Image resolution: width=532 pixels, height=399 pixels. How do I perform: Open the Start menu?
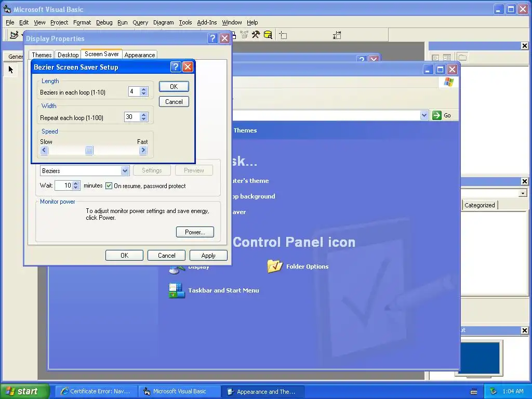click(25, 391)
